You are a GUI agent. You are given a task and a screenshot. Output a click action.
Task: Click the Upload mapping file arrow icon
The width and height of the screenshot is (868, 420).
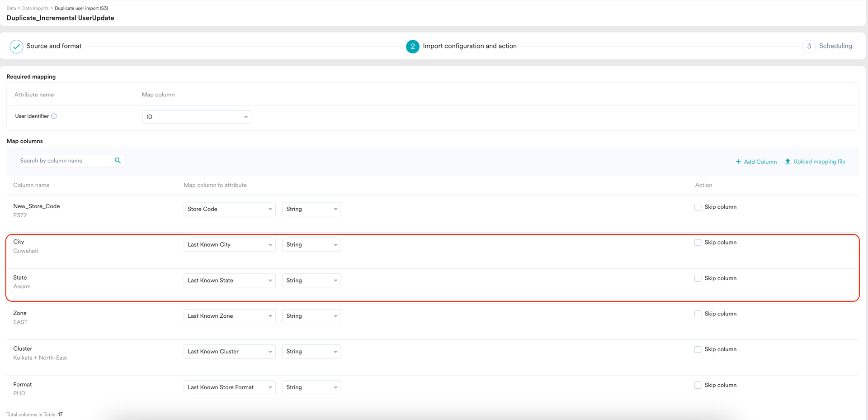[787, 162]
